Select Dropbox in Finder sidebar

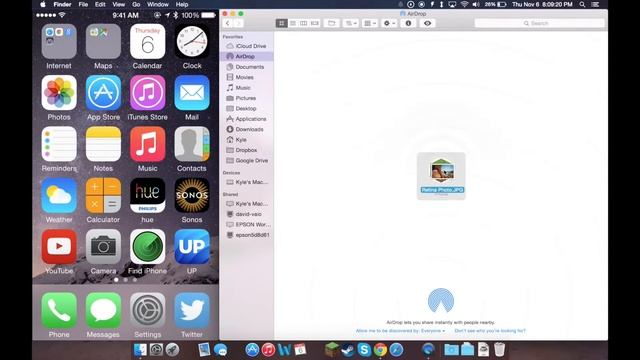coord(247,150)
